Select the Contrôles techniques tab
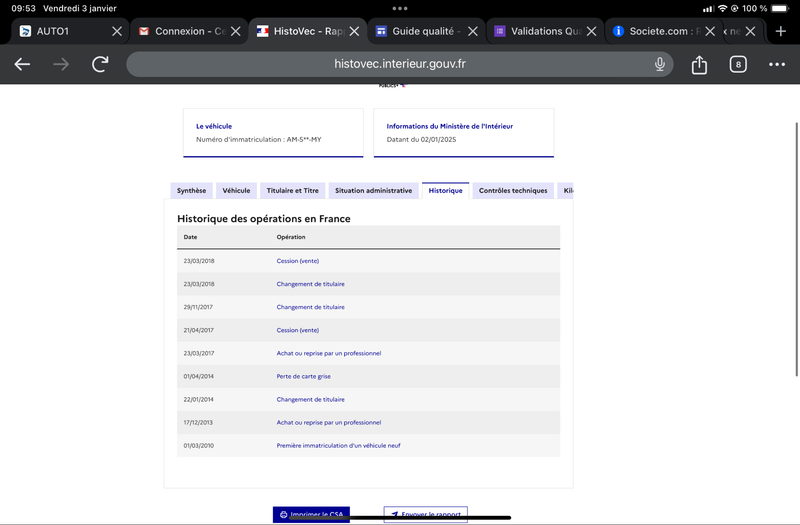The height and width of the screenshot is (525, 800). pos(513,190)
